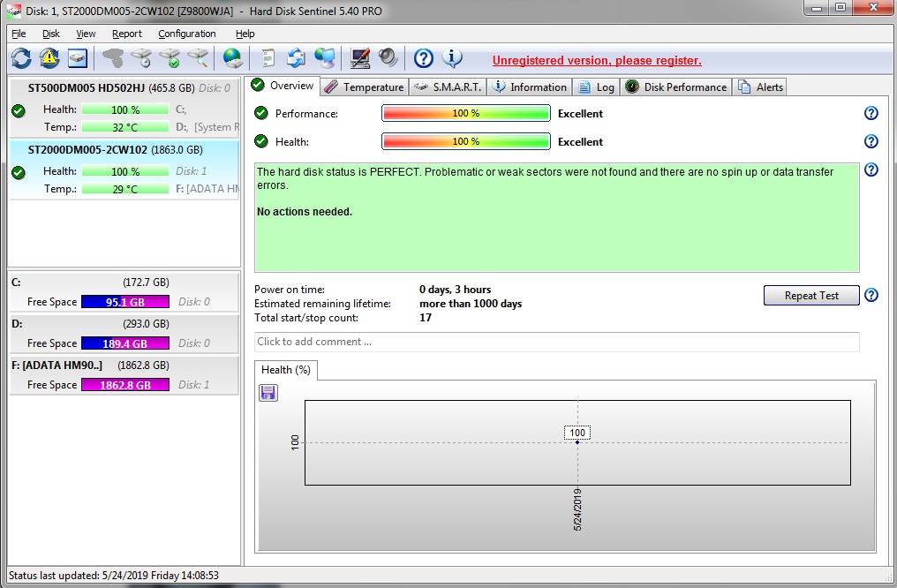Select the Health (%) graph tab
Screen dimensions: 897x588
pyautogui.click(x=285, y=370)
